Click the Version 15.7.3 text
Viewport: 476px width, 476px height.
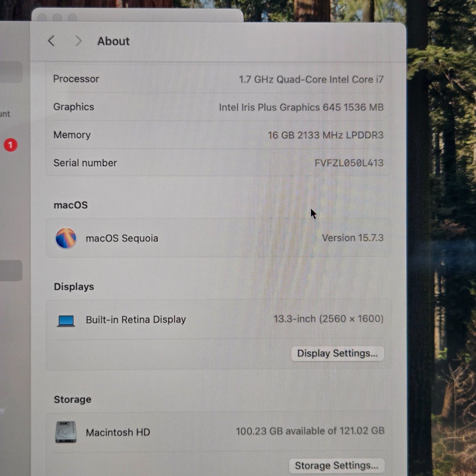(x=352, y=238)
